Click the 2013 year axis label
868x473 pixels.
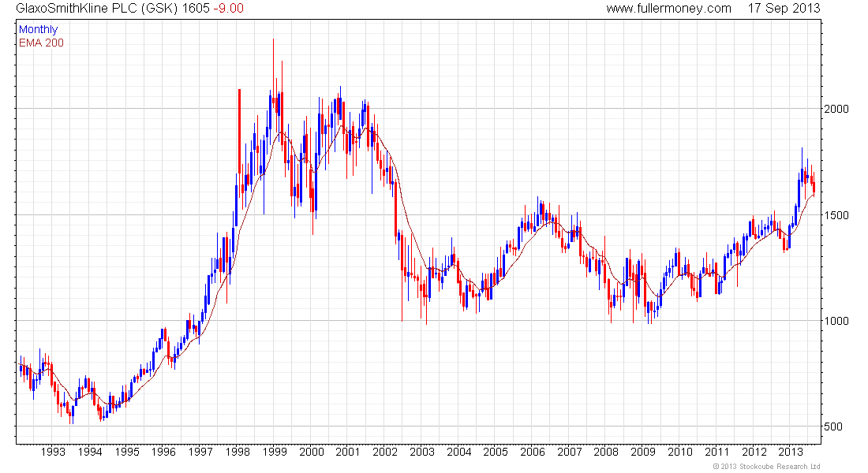[x=791, y=452]
